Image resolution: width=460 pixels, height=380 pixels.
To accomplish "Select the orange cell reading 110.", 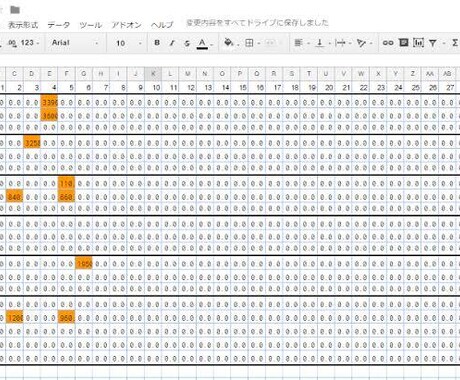I will click(x=67, y=183).
